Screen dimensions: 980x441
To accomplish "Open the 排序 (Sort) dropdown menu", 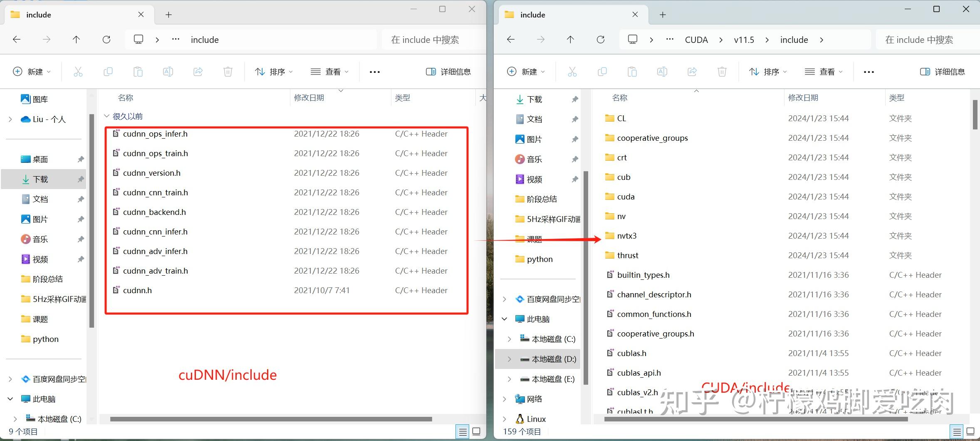I will click(x=272, y=71).
